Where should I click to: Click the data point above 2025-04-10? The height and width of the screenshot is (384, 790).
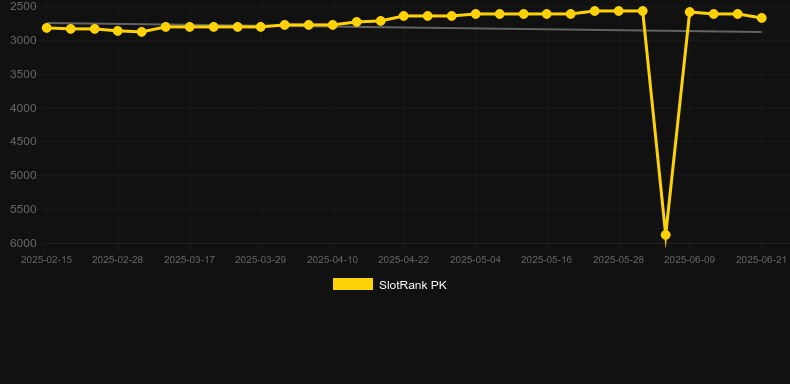[x=333, y=25]
